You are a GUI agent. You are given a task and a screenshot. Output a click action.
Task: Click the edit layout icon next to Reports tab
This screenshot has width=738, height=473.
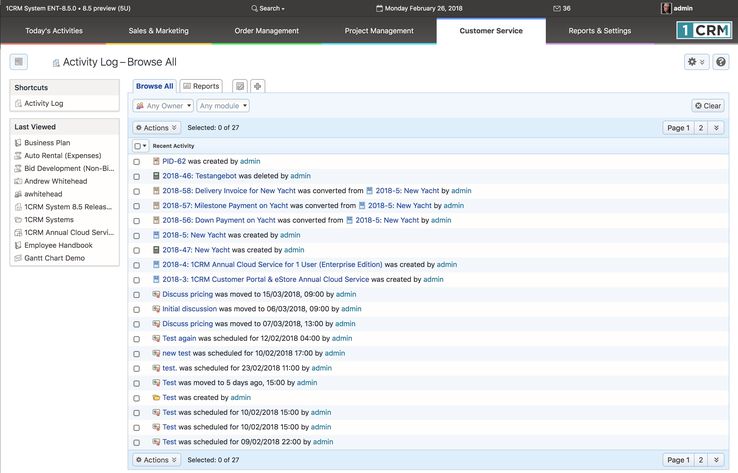(x=240, y=86)
